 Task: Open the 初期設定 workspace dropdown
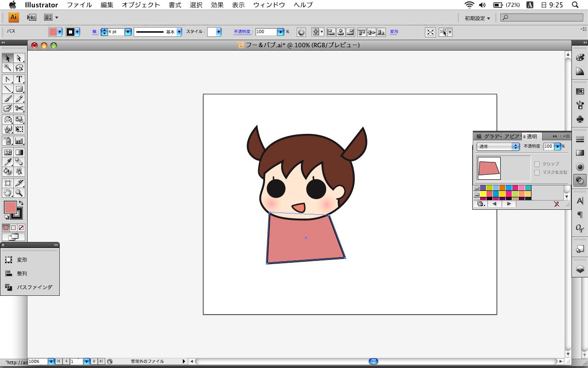477,18
